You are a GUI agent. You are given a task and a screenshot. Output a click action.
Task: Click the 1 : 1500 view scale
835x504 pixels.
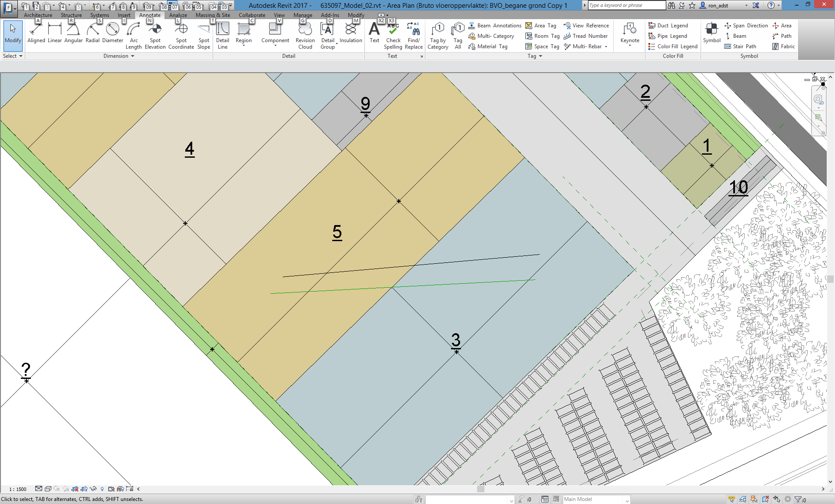coord(18,489)
